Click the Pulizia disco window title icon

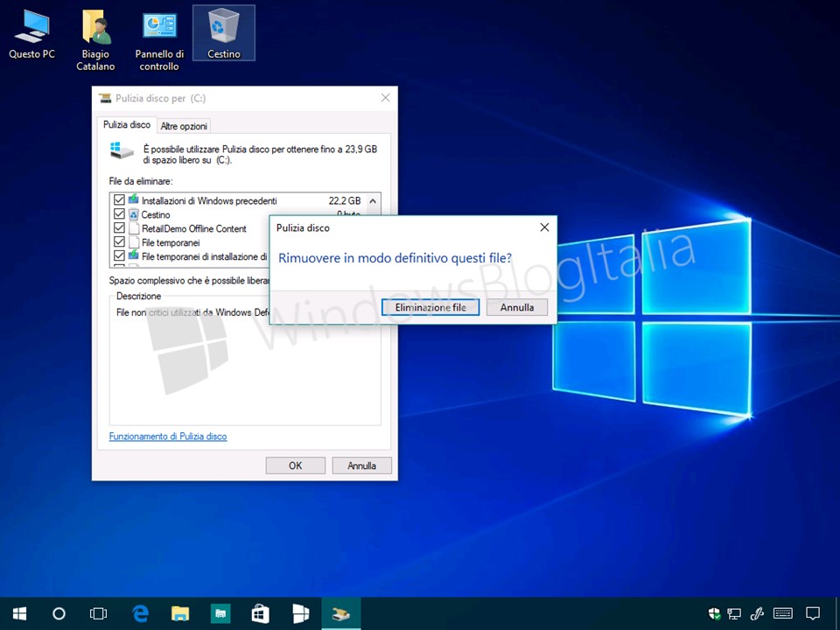click(x=105, y=98)
